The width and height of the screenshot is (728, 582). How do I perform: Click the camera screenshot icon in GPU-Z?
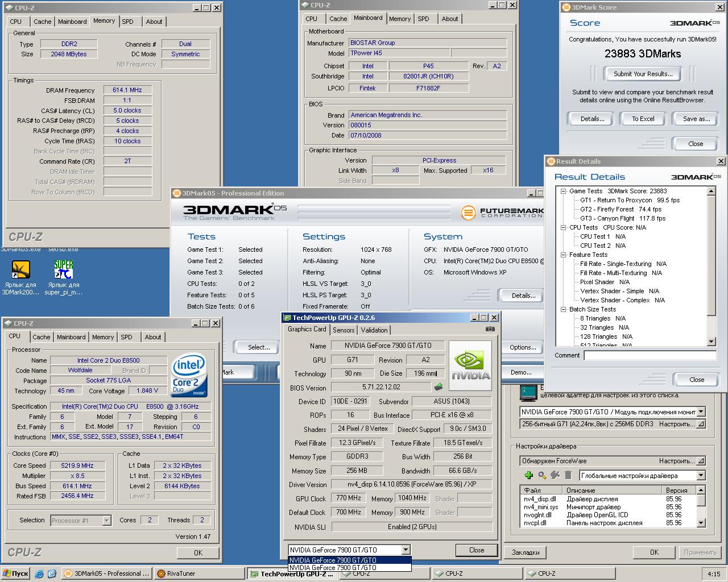coord(490,329)
